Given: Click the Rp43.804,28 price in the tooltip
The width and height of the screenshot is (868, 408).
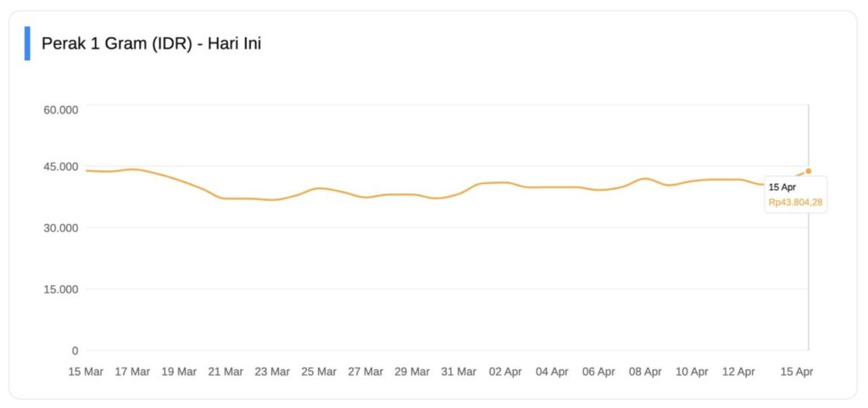Looking at the screenshot, I should click(x=796, y=202).
